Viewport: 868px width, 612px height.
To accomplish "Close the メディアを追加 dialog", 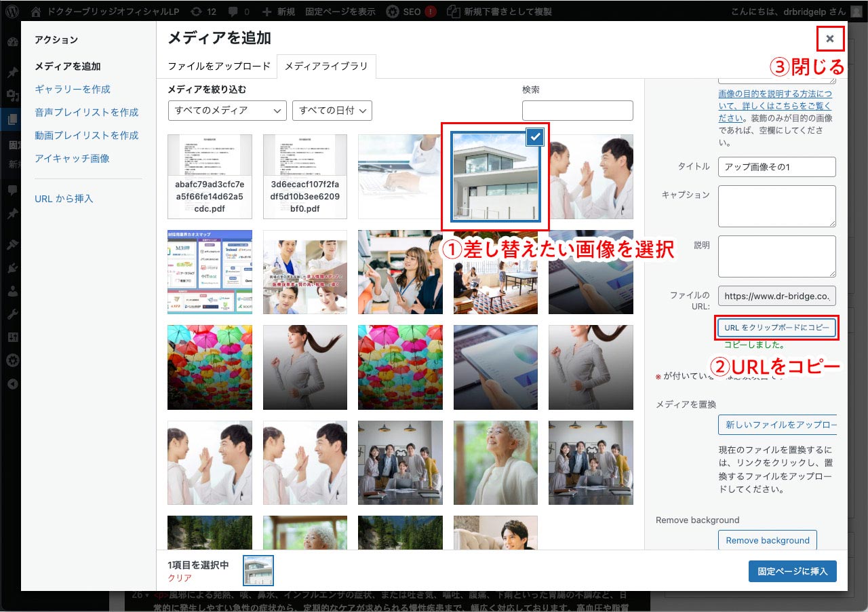I will 830,39.
